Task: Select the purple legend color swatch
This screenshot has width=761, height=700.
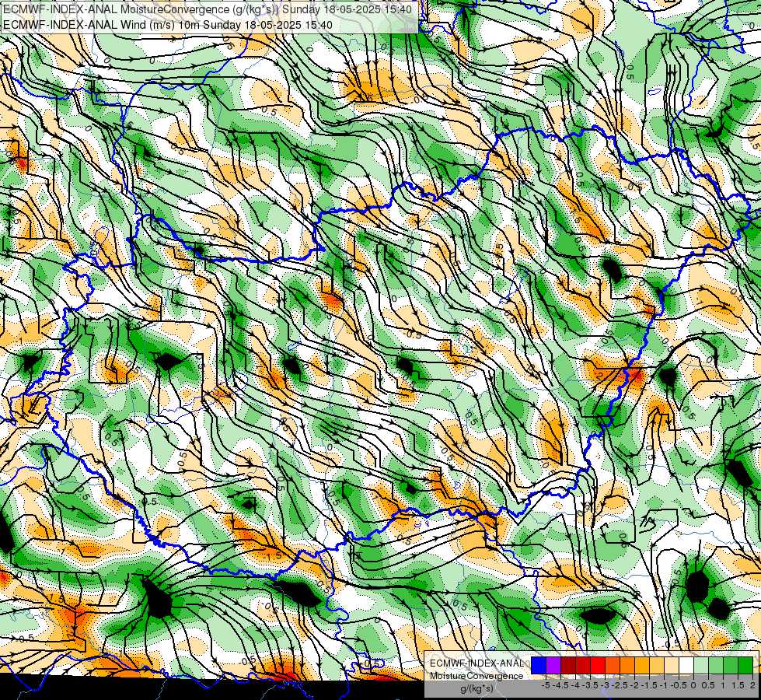Action: pyautogui.click(x=553, y=665)
